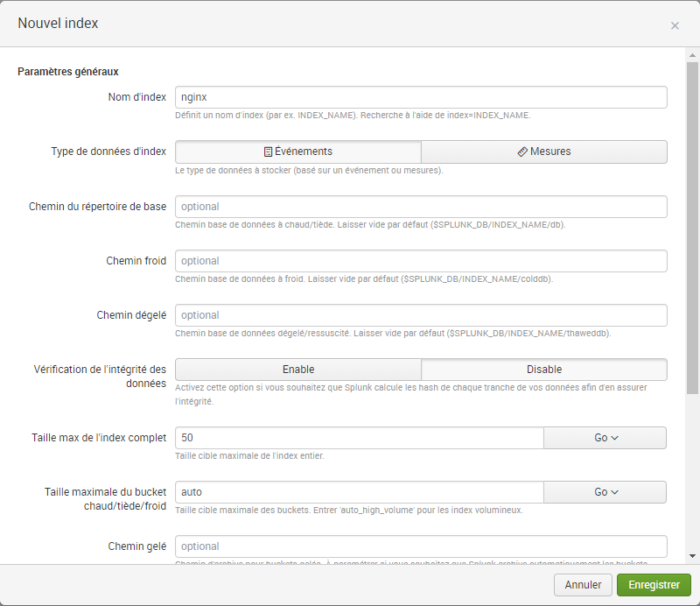
Task: Disable data integrity verification
Action: (x=543, y=370)
